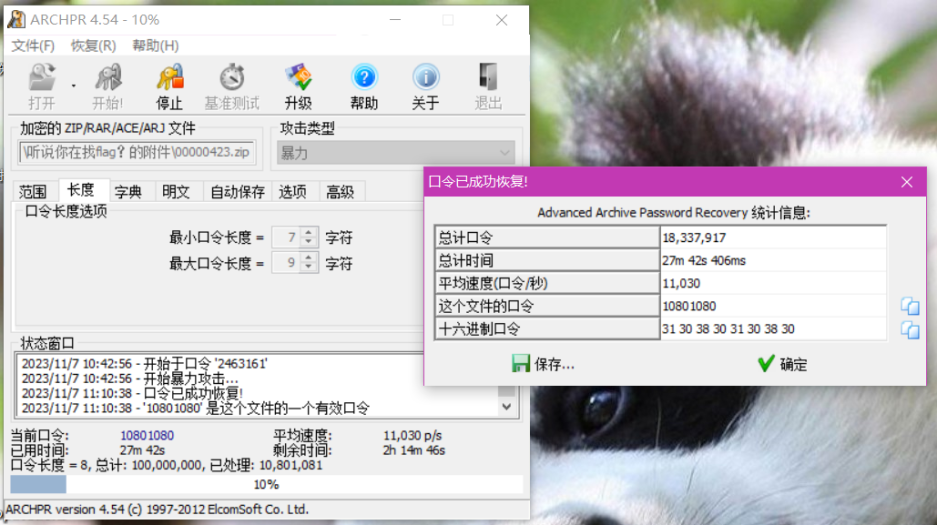Click the 剩余时间 value 2h 14m 46s
The width and height of the screenshot is (937, 525).
click(x=414, y=450)
